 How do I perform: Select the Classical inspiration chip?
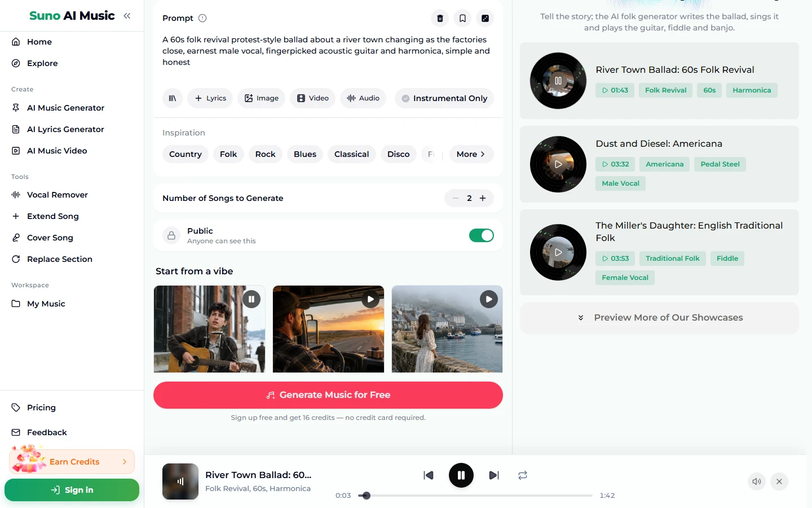(351, 154)
